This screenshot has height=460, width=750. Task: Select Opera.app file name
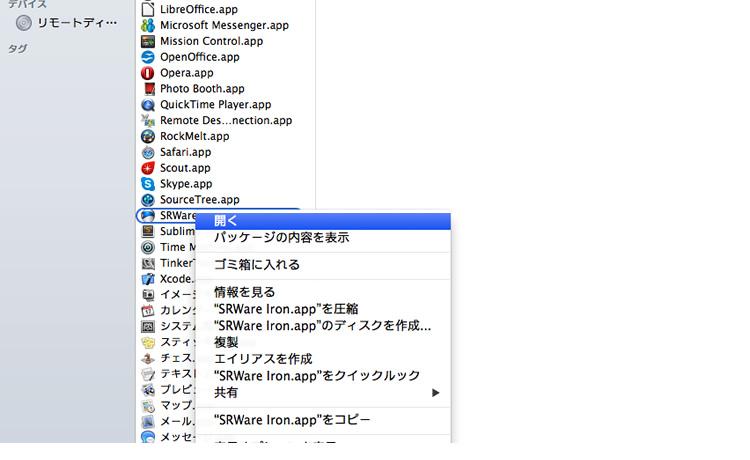click(187, 73)
